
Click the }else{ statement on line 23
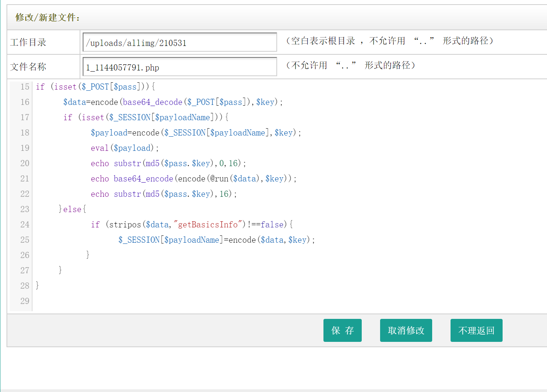(72, 209)
